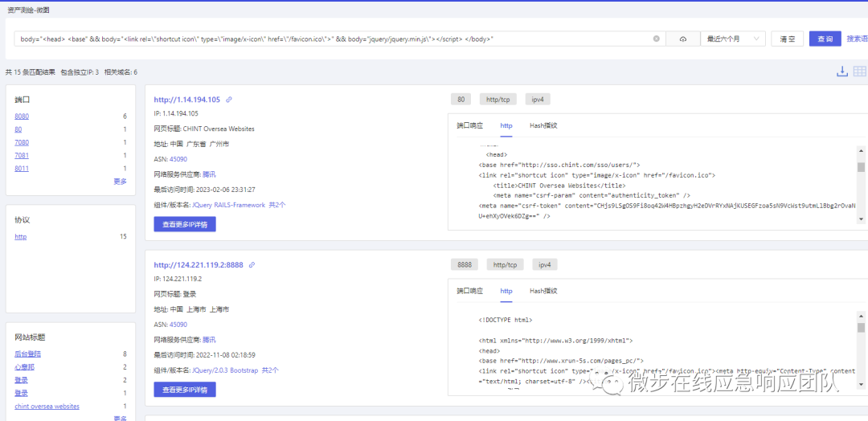This screenshot has width=868, height=421.
Task: Click 查看更多IP详情 for 124.221.119.2
Action: (185, 390)
